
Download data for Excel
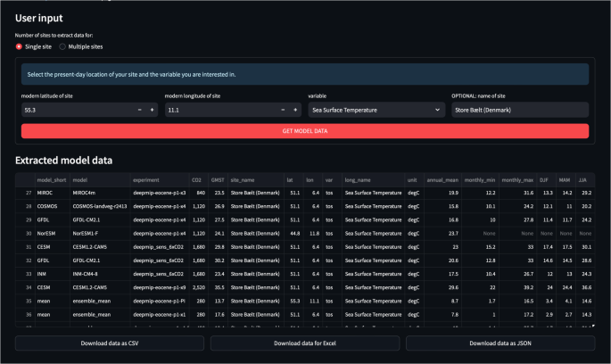305,343
